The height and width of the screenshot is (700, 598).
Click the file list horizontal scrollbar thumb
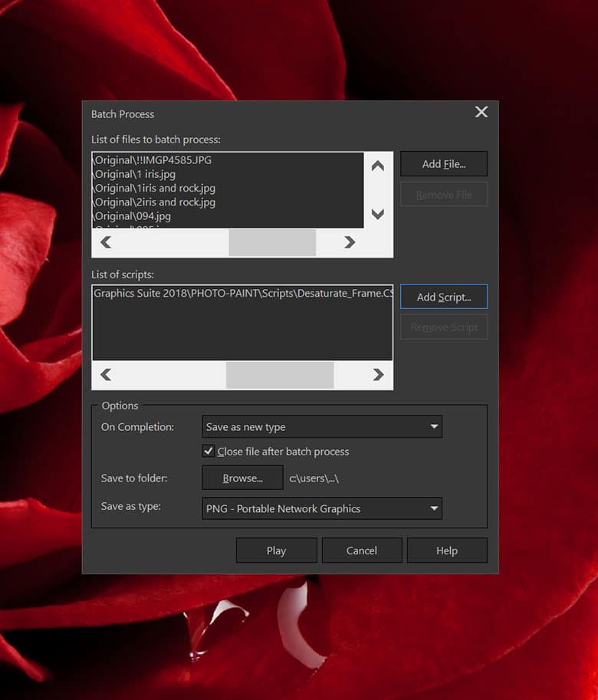coord(272,242)
